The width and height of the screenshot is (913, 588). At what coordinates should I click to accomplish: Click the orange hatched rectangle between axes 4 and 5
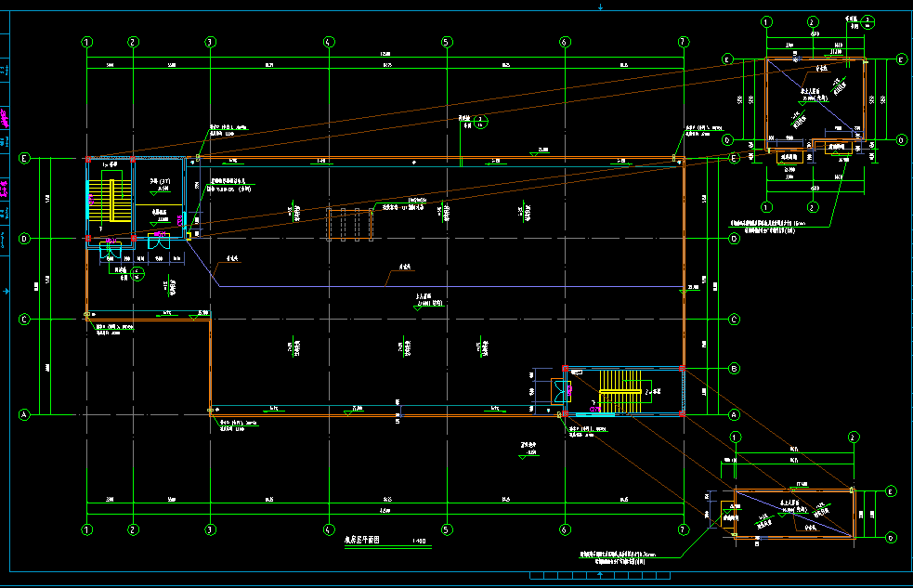pos(349,224)
